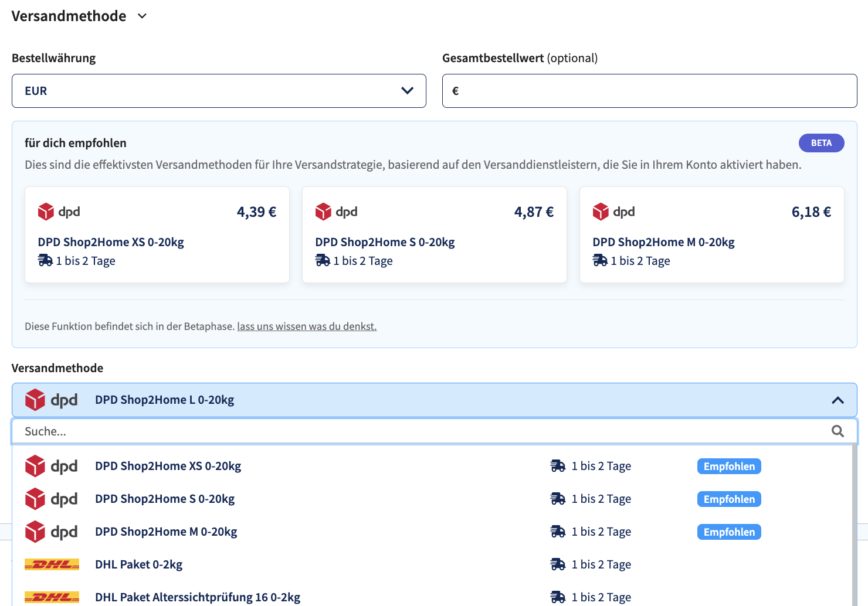The image size is (868, 606).
Task: Choose DPD Shop2Home S 0-20kg from the list
Action: pos(432,499)
